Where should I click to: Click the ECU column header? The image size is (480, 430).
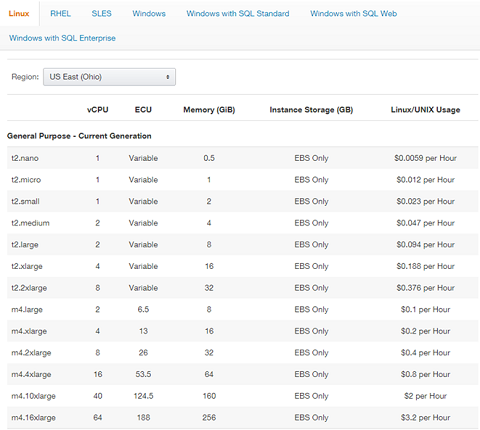tap(143, 110)
